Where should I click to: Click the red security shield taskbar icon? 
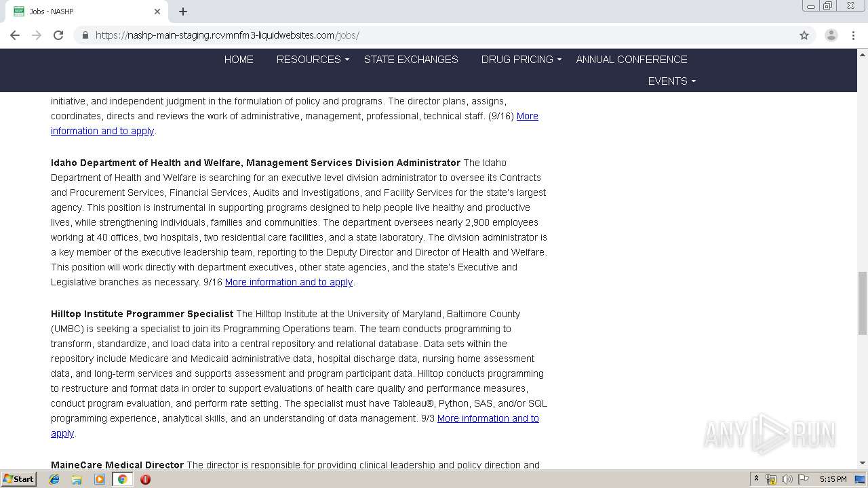tap(145, 479)
